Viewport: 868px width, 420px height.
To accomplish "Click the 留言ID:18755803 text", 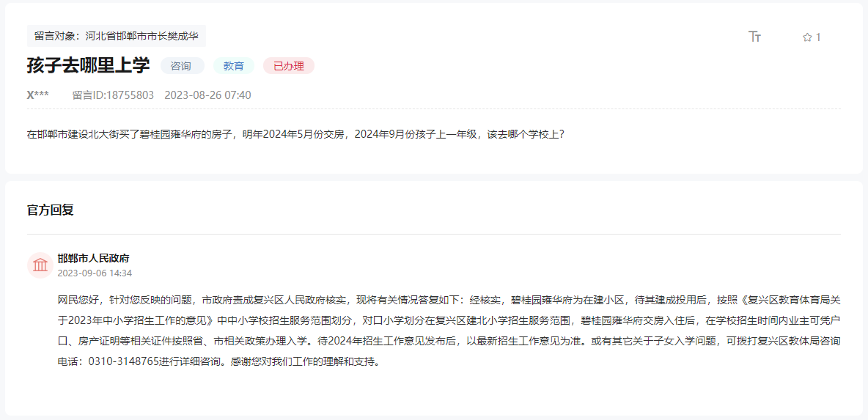I will pos(113,95).
